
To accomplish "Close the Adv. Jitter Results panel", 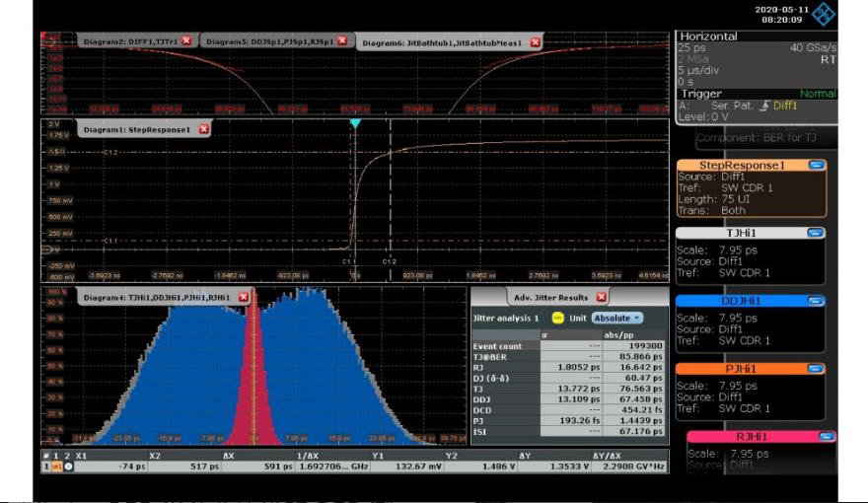I will (x=602, y=297).
